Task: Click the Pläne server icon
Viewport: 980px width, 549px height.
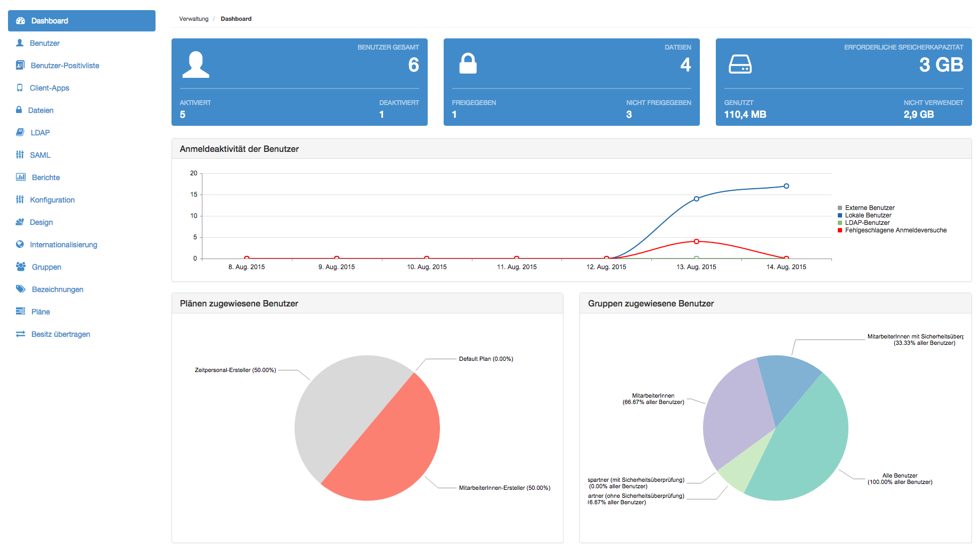Action: pos(20,311)
